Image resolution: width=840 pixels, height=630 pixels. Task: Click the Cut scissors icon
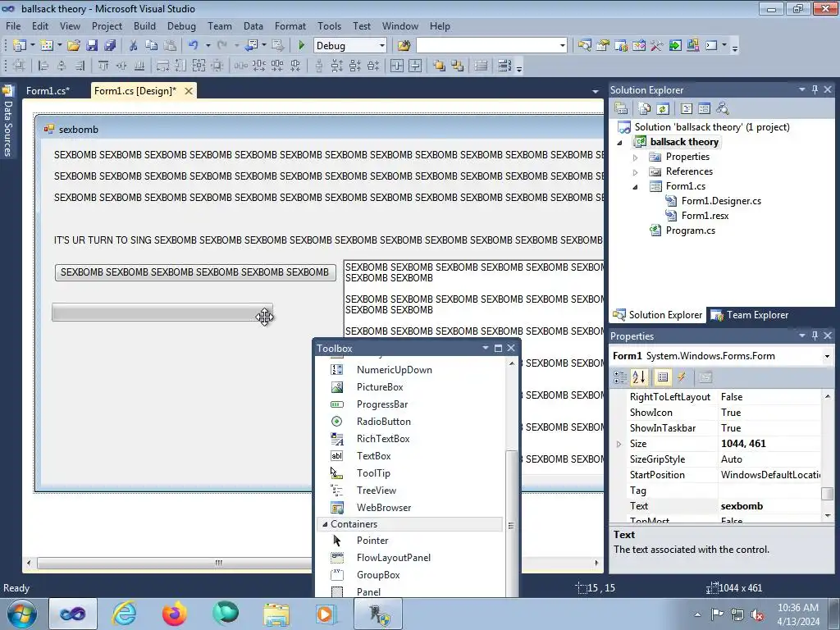tap(134, 46)
